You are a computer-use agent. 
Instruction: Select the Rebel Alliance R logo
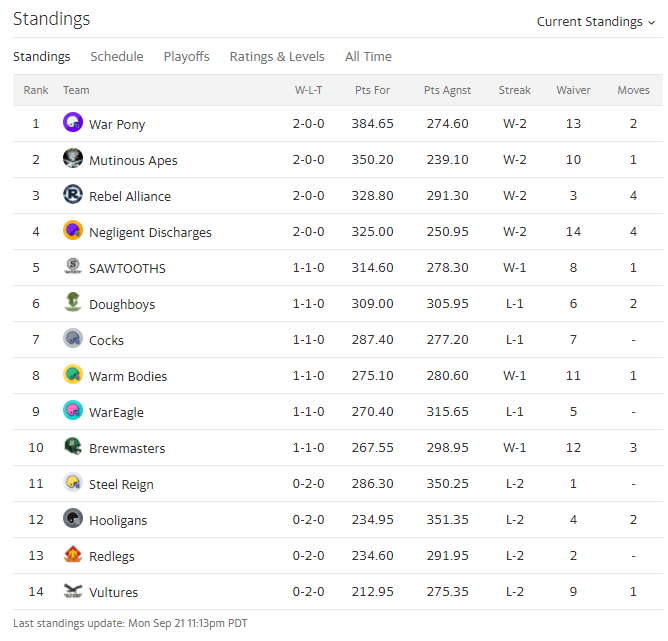pos(73,194)
